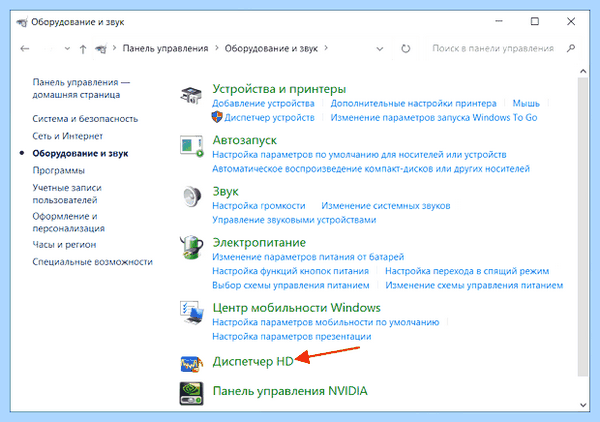This screenshot has width=600, height=422.
Task: Open Центр мобильности Windows heading
Action: tap(297, 308)
